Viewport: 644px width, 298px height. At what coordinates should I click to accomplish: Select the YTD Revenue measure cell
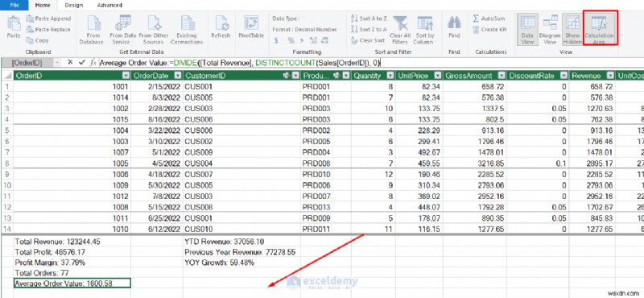tap(242, 242)
